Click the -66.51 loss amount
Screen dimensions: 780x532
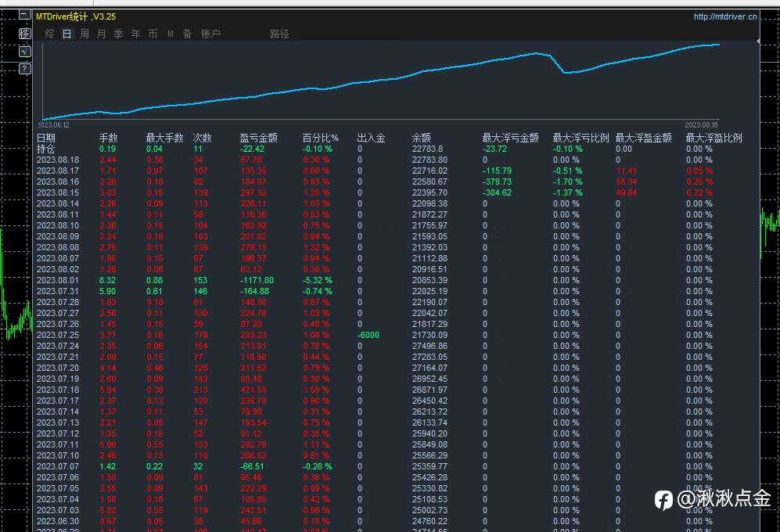252,466
